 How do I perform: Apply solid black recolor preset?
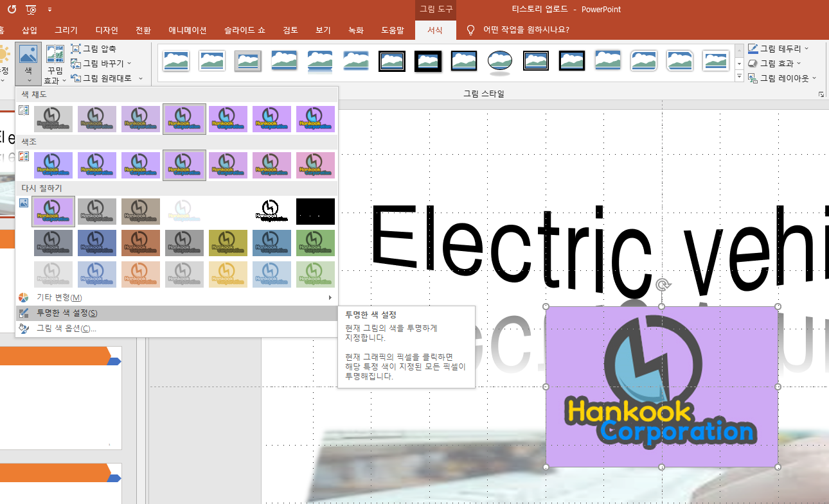[316, 211]
